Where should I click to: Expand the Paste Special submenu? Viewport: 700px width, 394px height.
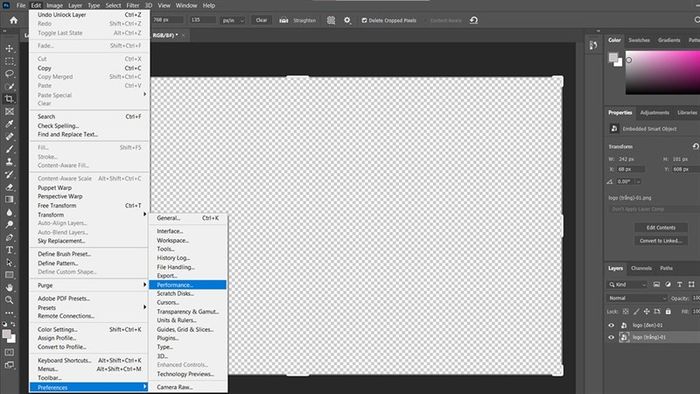(89, 95)
